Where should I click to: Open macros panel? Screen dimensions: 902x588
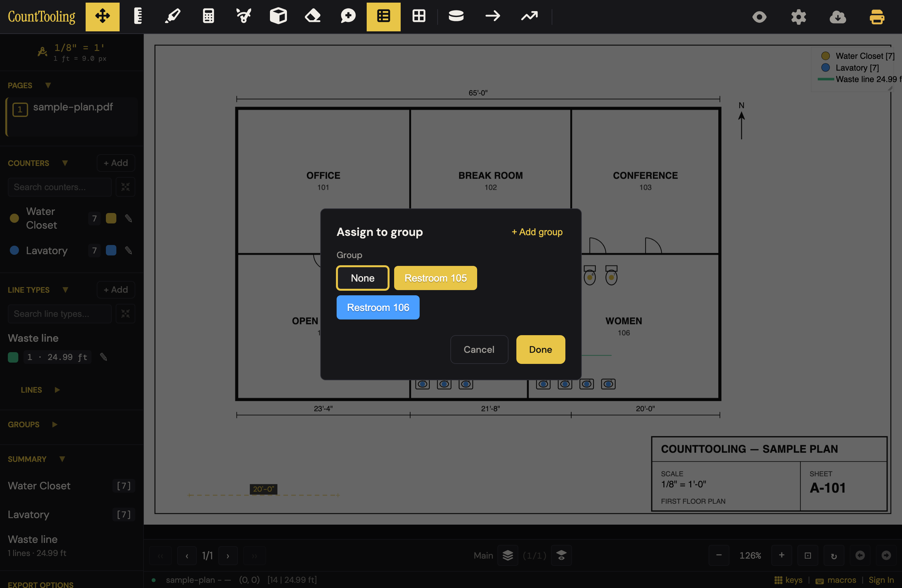[836, 580]
